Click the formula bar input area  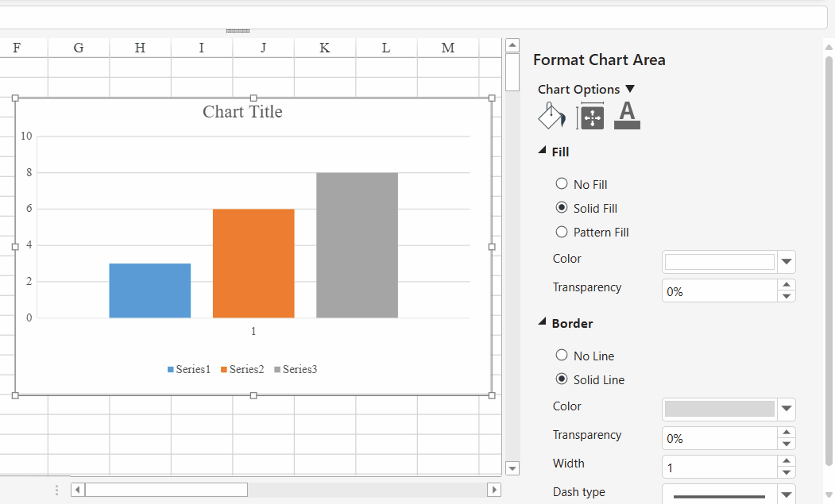coord(413,17)
